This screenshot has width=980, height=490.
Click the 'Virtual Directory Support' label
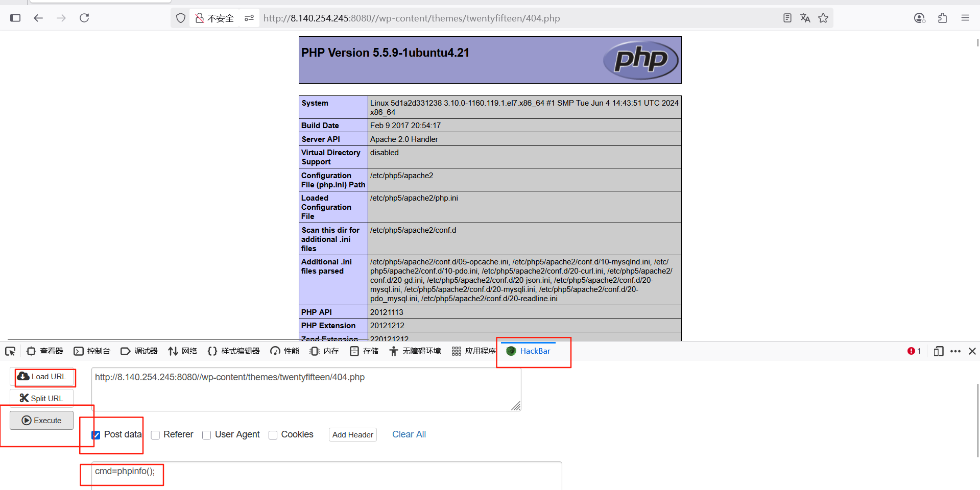[x=331, y=157]
